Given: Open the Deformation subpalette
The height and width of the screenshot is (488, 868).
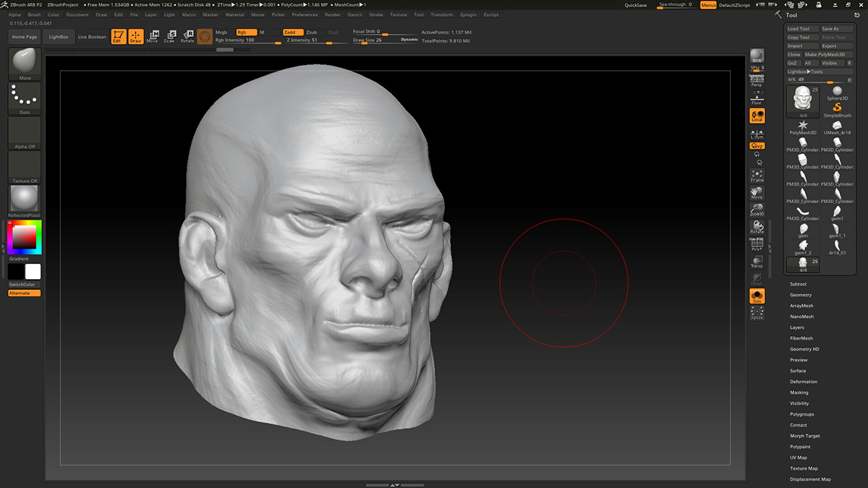Looking at the screenshot, I should (x=804, y=382).
